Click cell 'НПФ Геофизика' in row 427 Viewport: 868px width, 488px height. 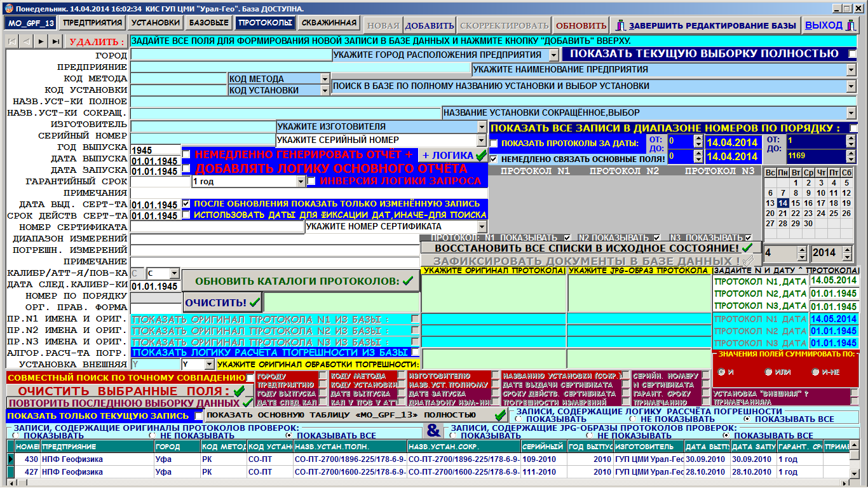click(x=97, y=472)
